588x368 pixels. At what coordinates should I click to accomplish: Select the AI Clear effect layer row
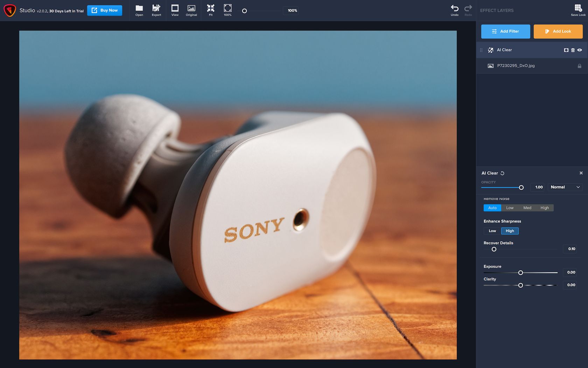point(532,50)
